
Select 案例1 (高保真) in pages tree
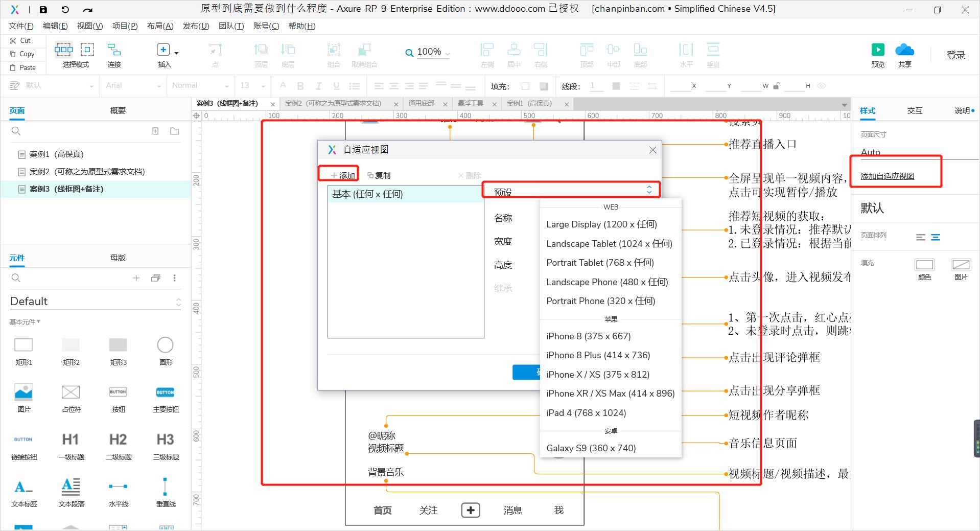coord(57,154)
